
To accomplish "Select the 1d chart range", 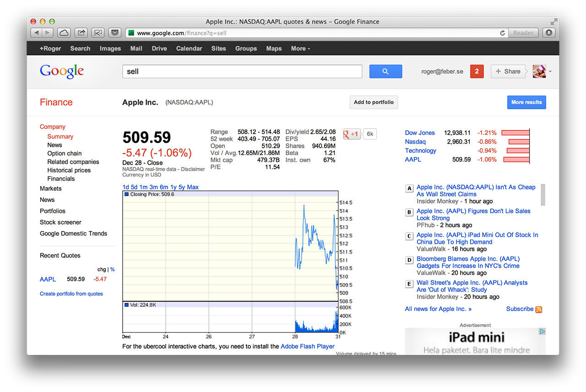I will point(125,187).
